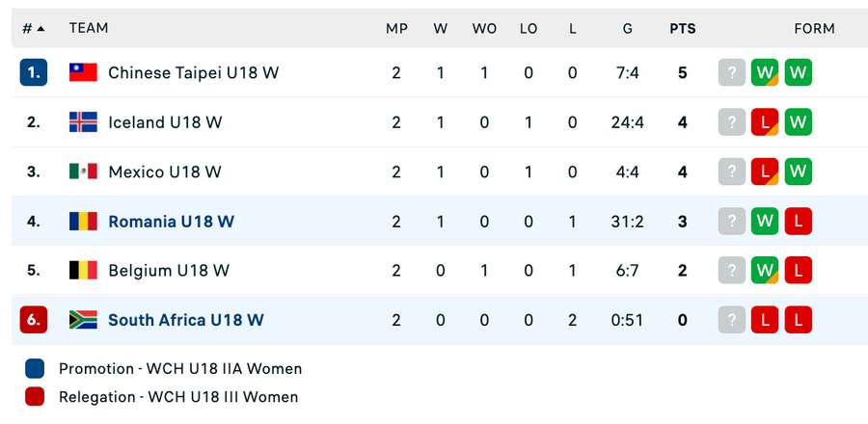Viewport: 868px width, 424px height.
Task: Click South Africa's last red L form badge
Action: 798,320
